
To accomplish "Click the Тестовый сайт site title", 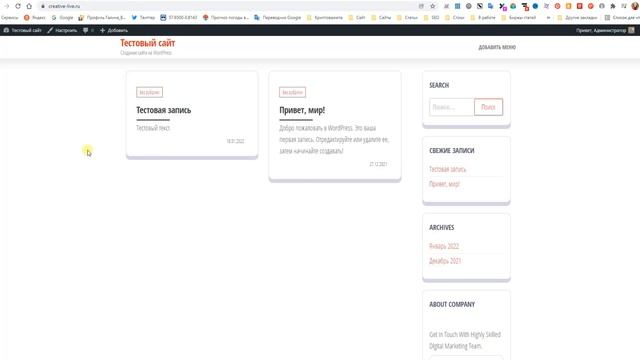I will tap(147, 43).
